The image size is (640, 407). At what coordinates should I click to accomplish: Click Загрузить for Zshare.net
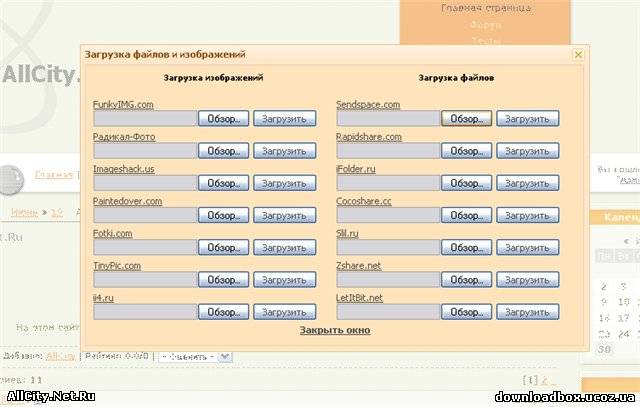(x=528, y=280)
